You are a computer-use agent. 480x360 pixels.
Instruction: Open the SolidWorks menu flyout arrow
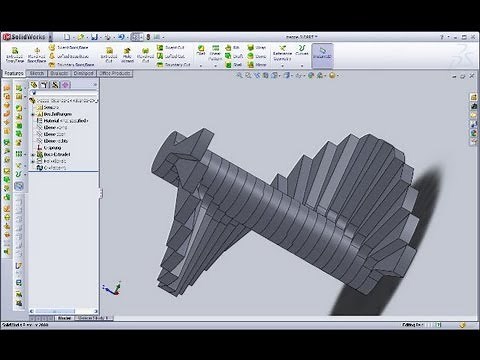(51, 37)
